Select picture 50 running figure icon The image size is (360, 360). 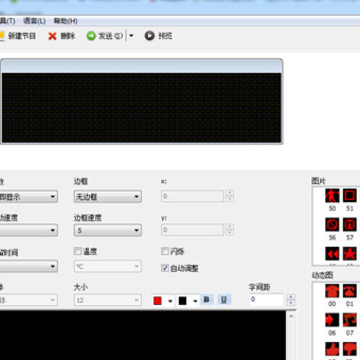click(x=332, y=196)
